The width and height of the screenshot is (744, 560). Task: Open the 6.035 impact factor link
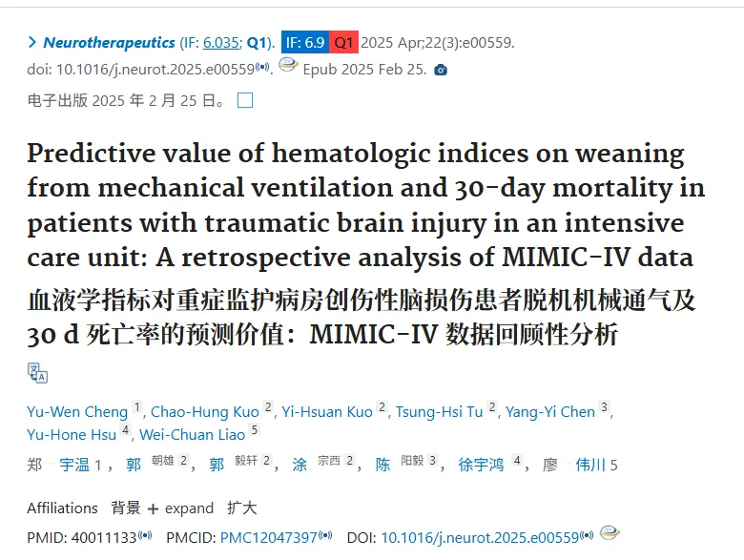tap(221, 42)
